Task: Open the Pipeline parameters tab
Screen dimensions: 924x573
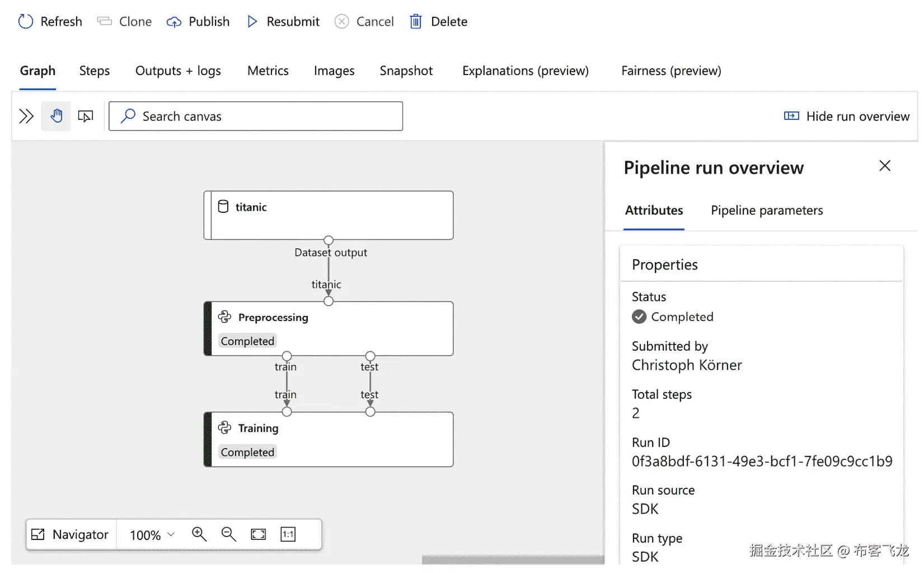Action: 767,211
